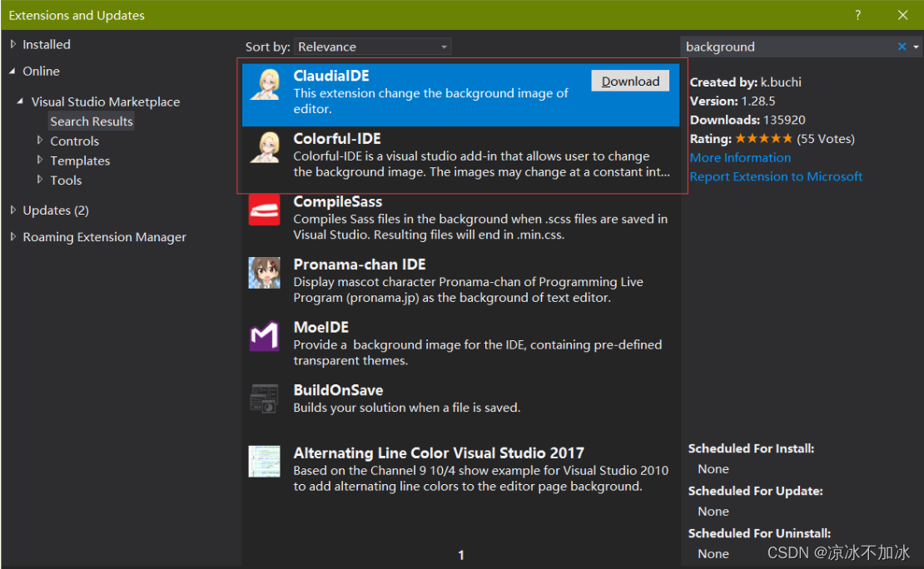Collapse the Visual Studio Marketplace node
This screenshot has height=569, width=924.
click(20, 101)
